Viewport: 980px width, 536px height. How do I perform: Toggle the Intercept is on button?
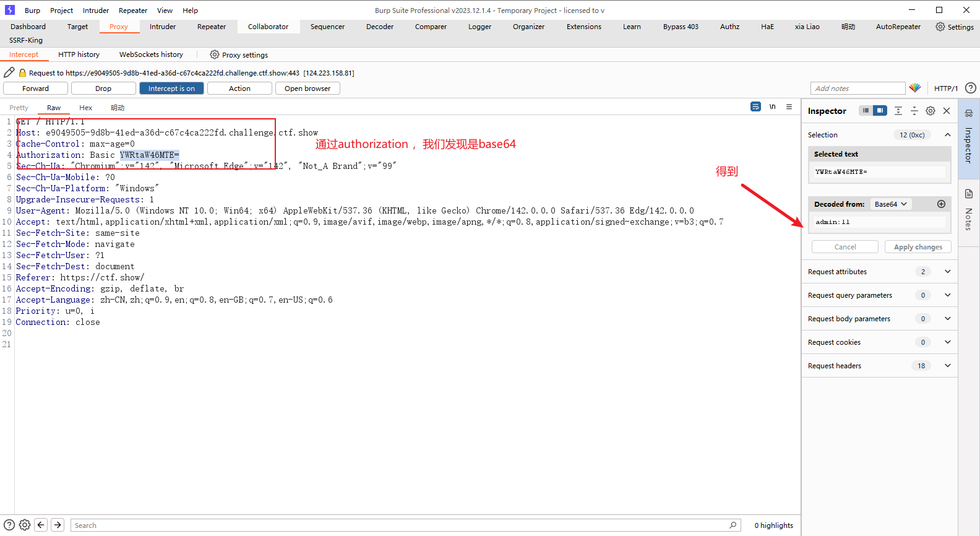click(171, 89)
